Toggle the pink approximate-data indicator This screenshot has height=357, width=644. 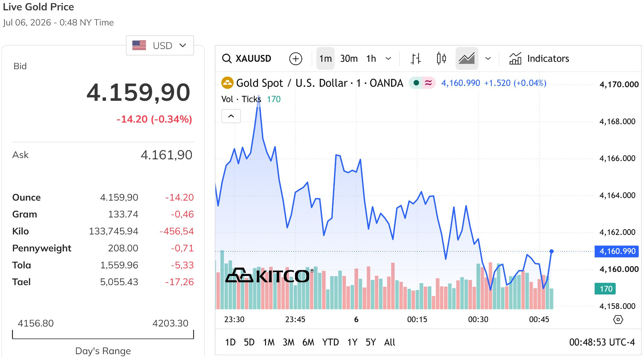point(428,83)
